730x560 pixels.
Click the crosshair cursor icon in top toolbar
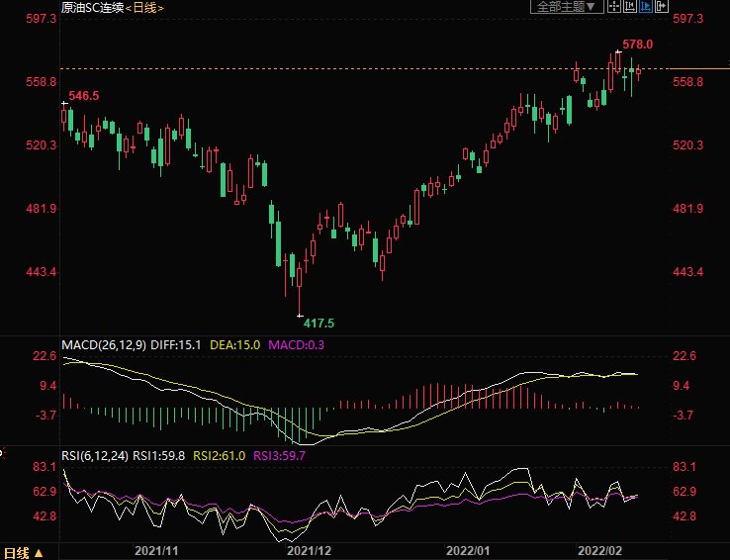pos(614,7)
